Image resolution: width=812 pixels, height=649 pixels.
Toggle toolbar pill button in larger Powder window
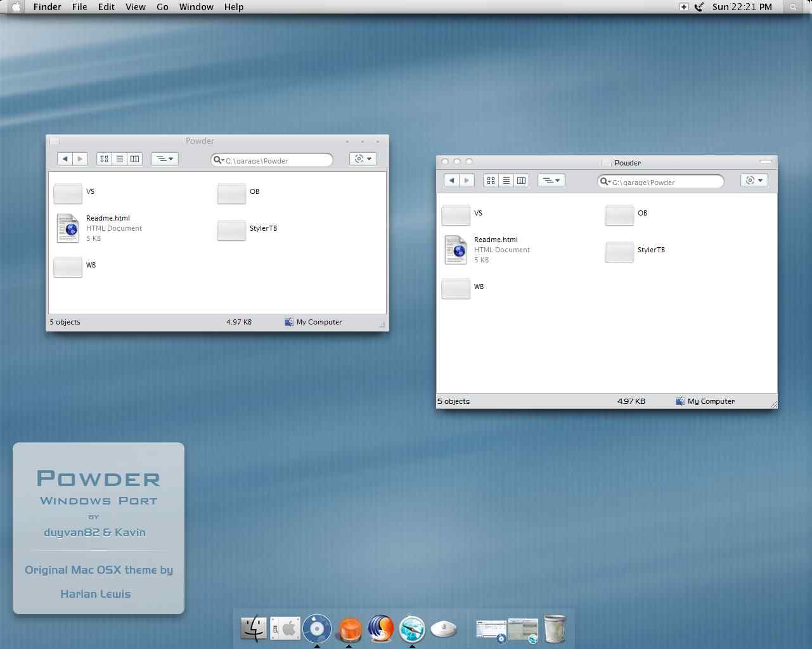point(765,162)
